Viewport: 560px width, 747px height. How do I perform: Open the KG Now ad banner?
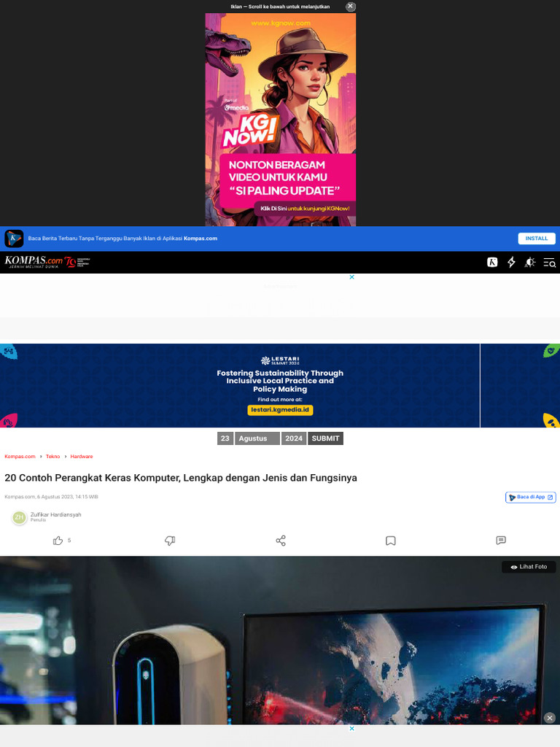[281, 120]
